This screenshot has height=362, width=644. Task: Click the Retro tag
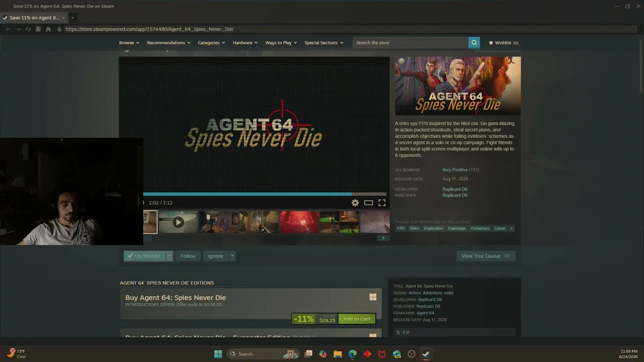415,228
